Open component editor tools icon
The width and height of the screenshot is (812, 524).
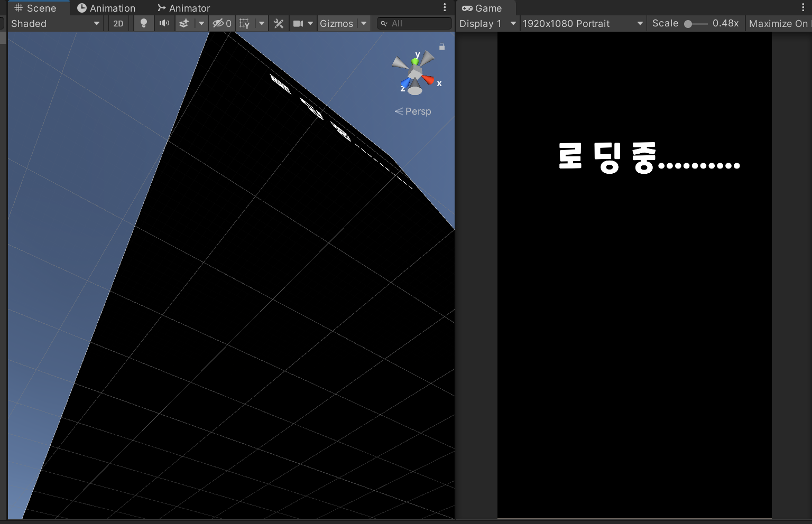279,23
